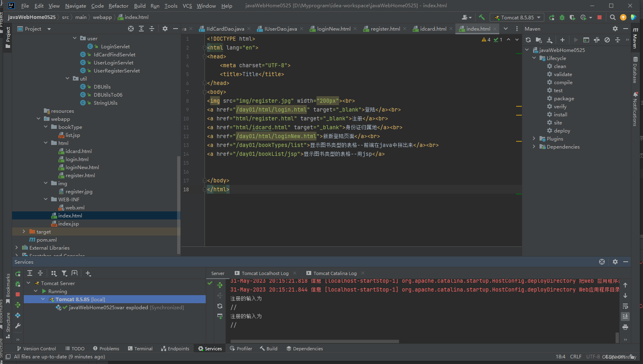Open Project view dropdown arrow
The image size is (643, 364).
[x=49, y=29]
